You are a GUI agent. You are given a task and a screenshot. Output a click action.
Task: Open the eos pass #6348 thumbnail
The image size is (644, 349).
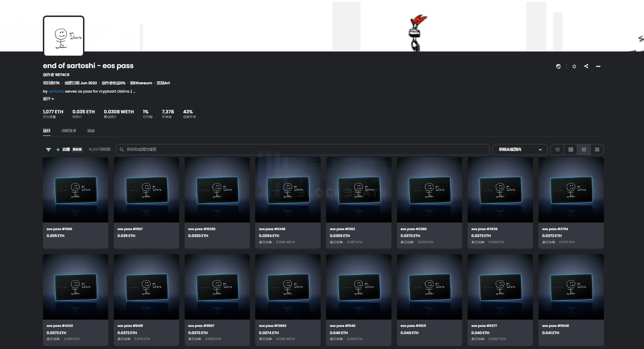288,190
